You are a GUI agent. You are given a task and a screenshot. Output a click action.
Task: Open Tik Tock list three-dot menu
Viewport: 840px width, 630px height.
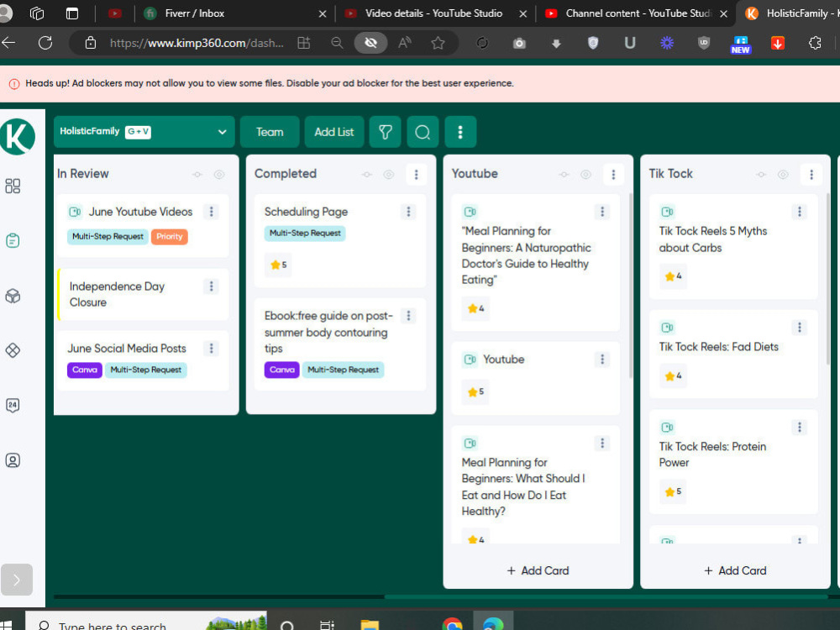[x=811, y=175]
